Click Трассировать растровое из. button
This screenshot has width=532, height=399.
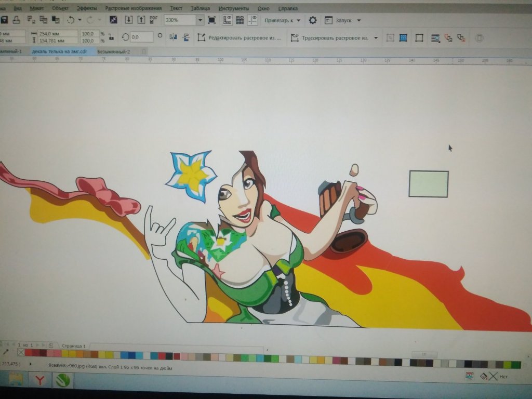point(334,38)
